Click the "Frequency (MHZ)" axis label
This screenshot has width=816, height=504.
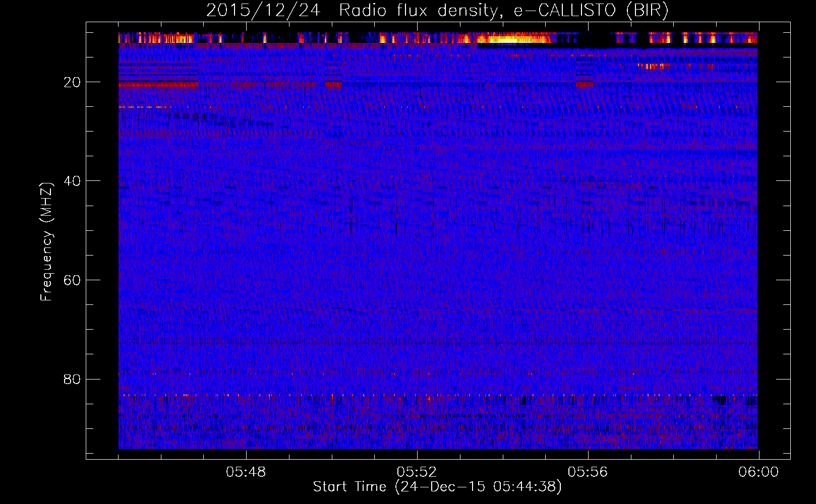tap(46, 241)
